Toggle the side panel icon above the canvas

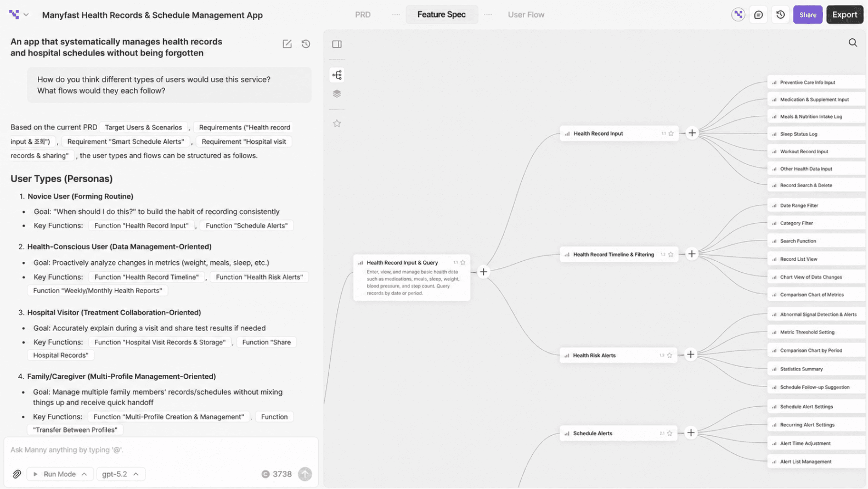[x=337, y=44]
